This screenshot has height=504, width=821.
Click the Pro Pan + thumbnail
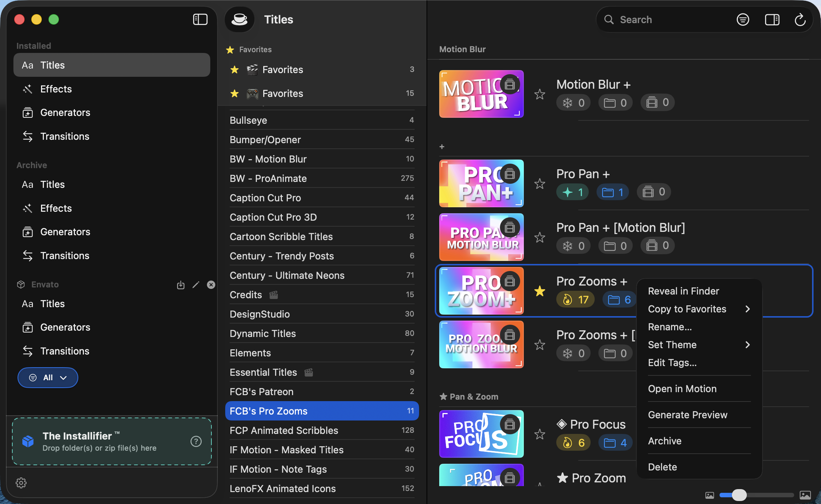[481, 183]
